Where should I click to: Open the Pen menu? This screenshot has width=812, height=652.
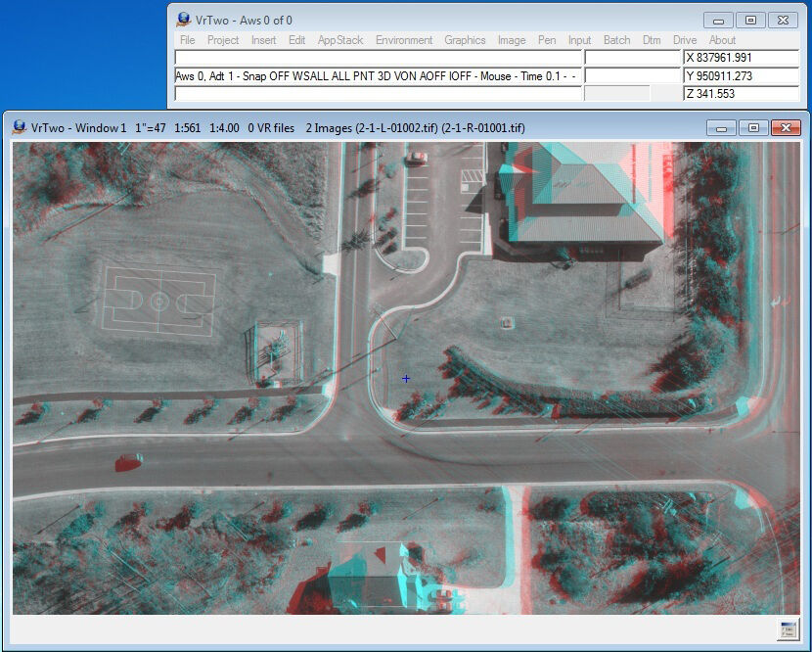(x=547, y=40)
